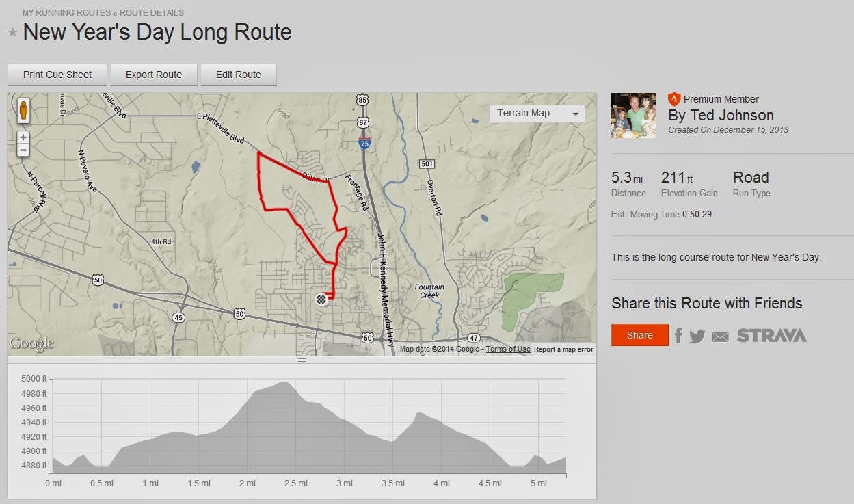Go to My Running Routes breadcrumb
Image resolution: width=854 pixels, height=504 pixels.
[66, 13]
